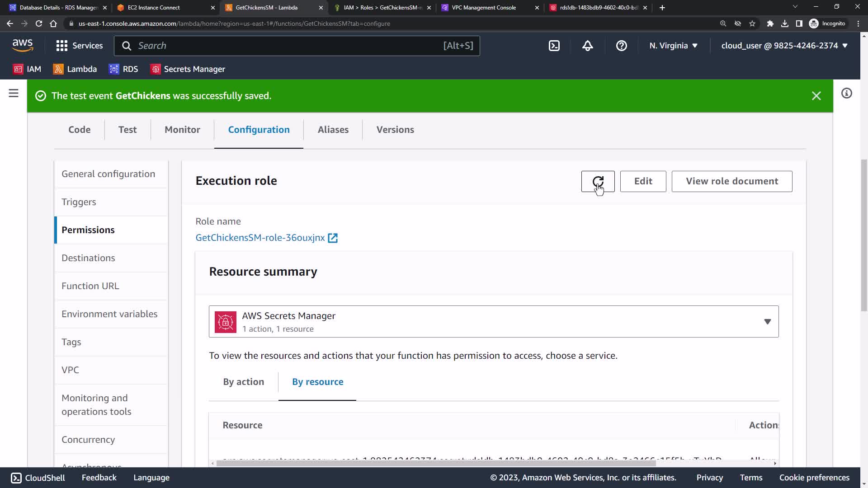Open the CloudShell terminal icon in the header
Viewport: 868px width, 488px height.
[554, 46]
